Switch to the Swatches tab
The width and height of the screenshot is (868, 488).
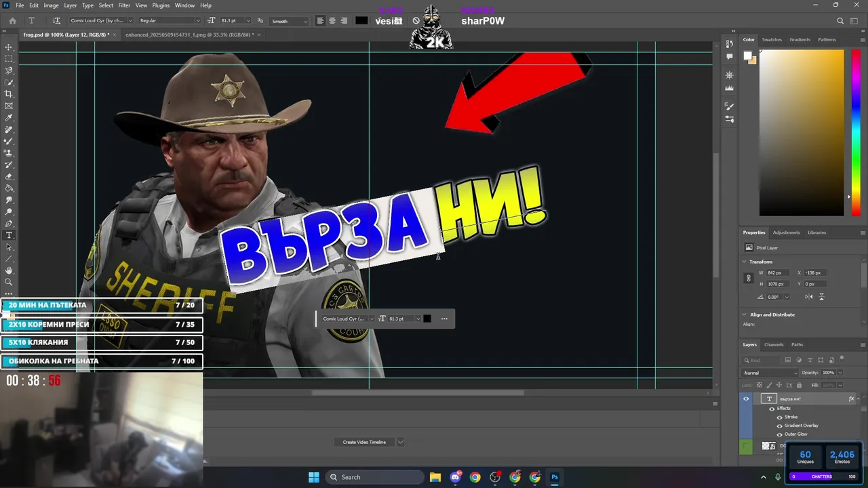click(772, 39)
